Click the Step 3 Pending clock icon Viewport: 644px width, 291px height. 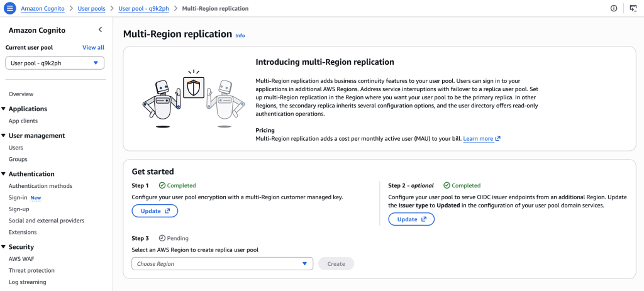pyautogui.click(x=162, y=238)
